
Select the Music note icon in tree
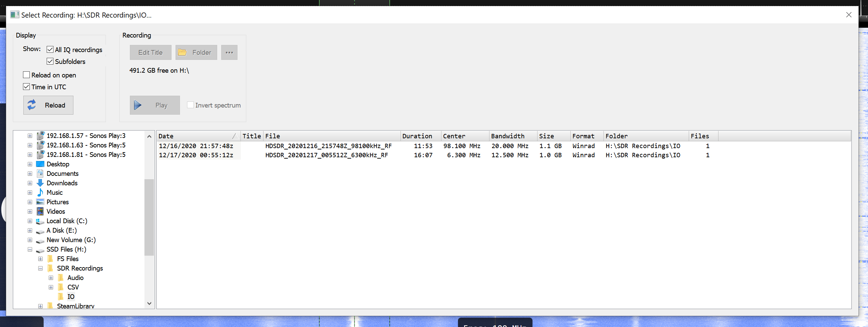click(x=40, y=192)
